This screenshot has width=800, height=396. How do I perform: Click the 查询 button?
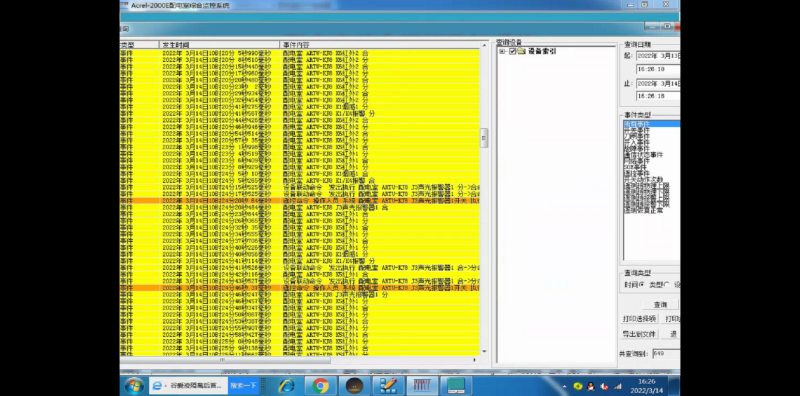661,305
